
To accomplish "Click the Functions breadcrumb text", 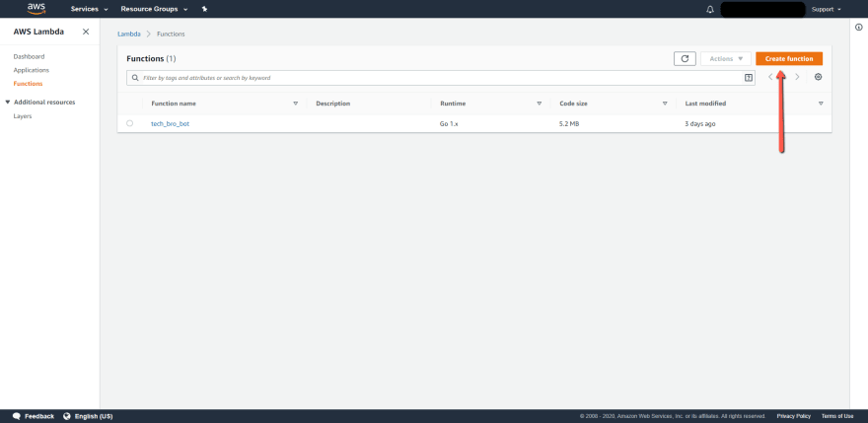I will tap(171, 34).
